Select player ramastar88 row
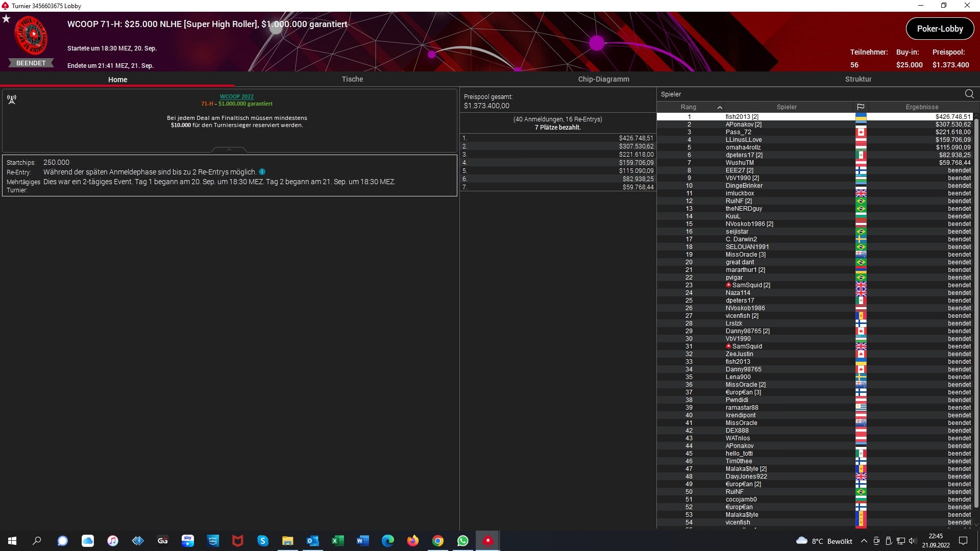The width and height of the screenshot is (980, 551). 815,408
